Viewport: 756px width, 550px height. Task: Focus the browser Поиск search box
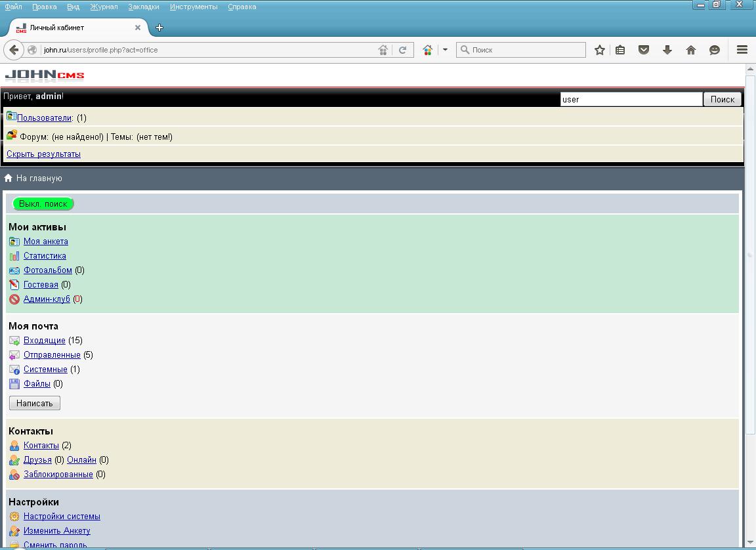point(520,50)
